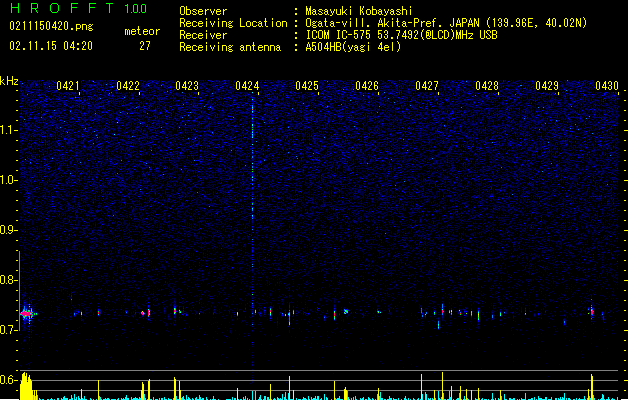Click the Receiving Location label
This screenshot has height=400, width=629.
click(233, 23)
